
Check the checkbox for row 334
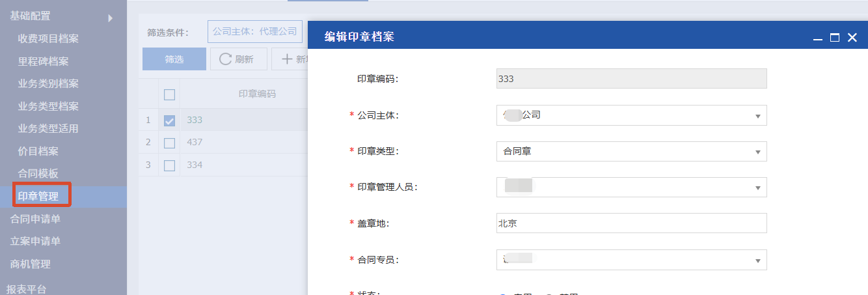pos(169,165)
